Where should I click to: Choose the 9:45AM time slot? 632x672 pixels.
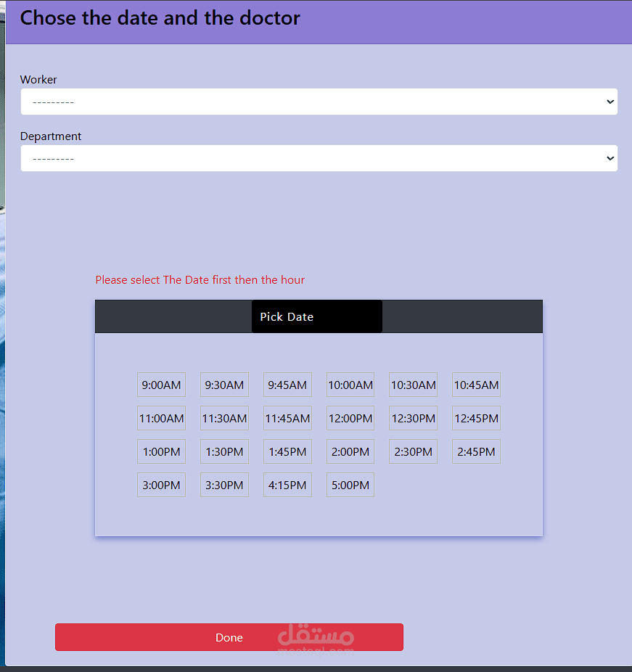(x=287, y=385)
